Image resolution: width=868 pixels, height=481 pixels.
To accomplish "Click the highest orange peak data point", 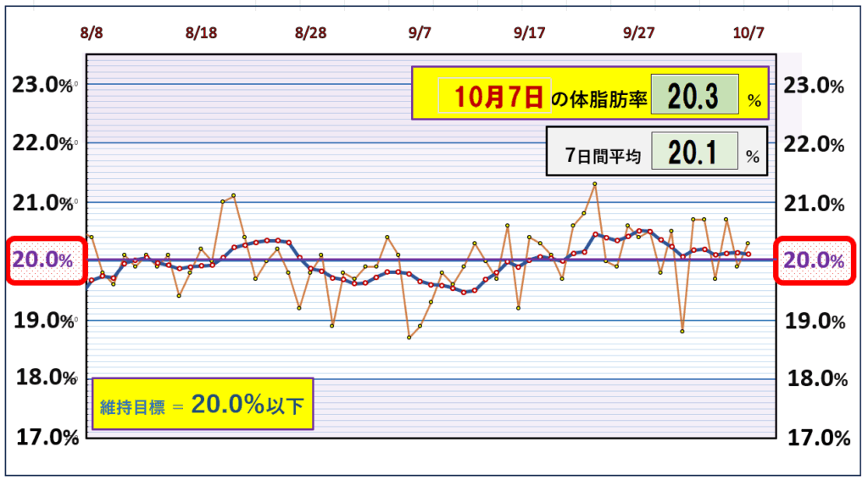I will (594, 184).
